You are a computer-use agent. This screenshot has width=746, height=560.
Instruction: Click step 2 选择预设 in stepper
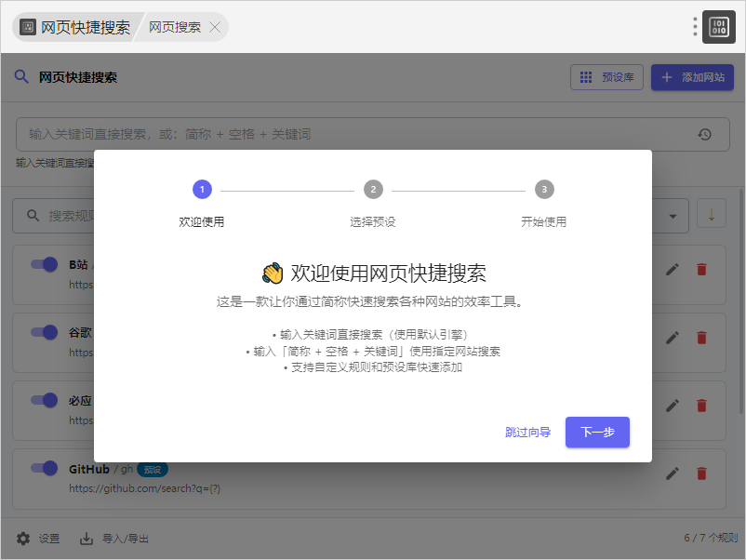point(373,190)
